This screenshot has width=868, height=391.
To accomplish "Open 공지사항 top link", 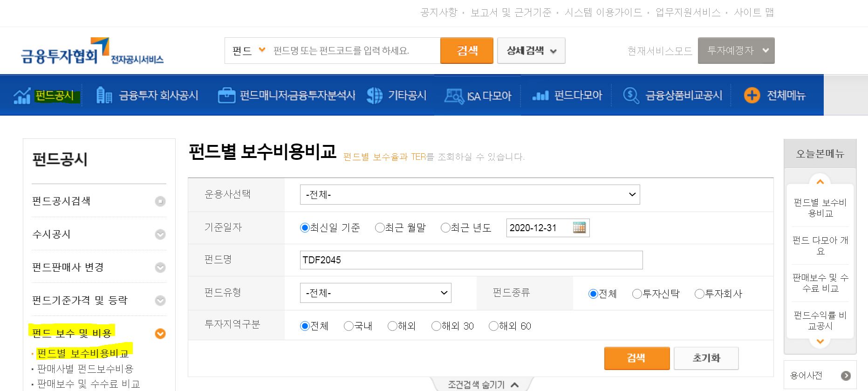I will [439, 13].
